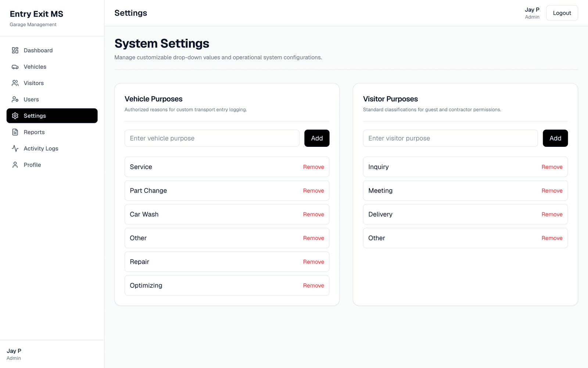Focus the Enter vehicle purpose field
Image resolution: width=588 pixels, height=368 pixels.
(x=212, y=138)
